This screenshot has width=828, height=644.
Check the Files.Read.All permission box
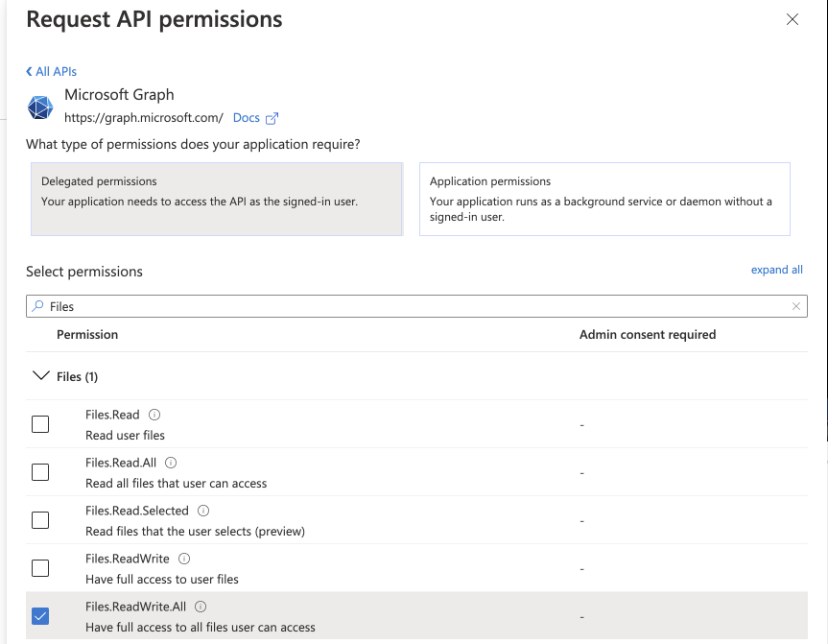tap(40, 472)
